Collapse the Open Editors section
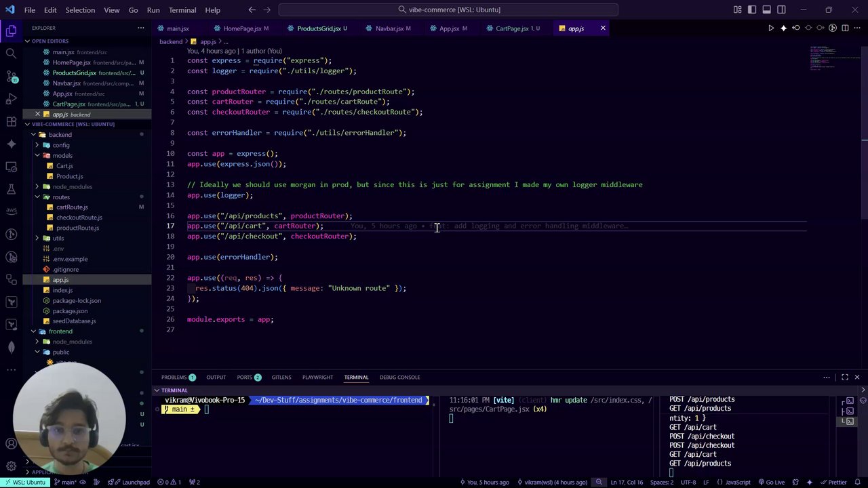Image resolution: width=868 pixels, height=488 pixels. tap(50, 41)
